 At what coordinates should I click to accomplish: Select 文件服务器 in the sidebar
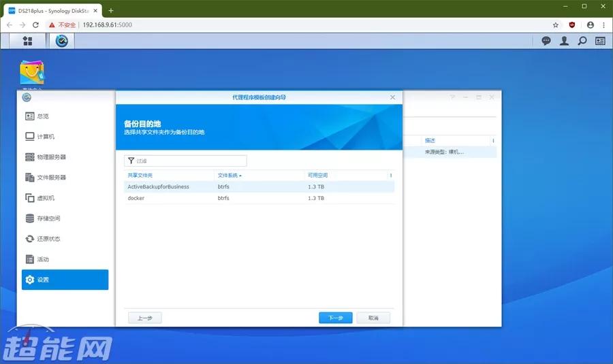(x=65, y=178)
